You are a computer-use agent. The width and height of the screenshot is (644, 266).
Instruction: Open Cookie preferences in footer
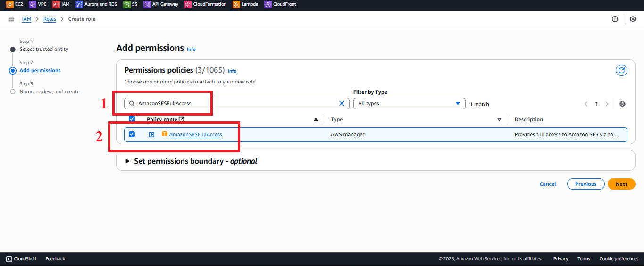click(x=619, y=258)
